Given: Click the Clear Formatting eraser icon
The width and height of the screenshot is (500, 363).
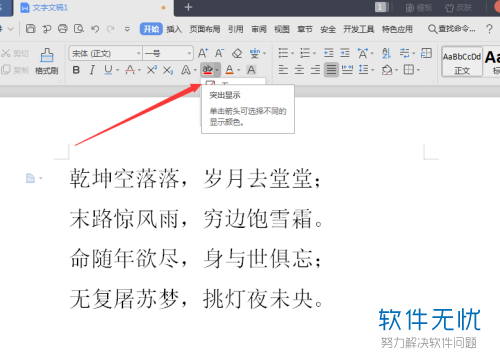Looking at the screenshot, I should tap(237, 53).
